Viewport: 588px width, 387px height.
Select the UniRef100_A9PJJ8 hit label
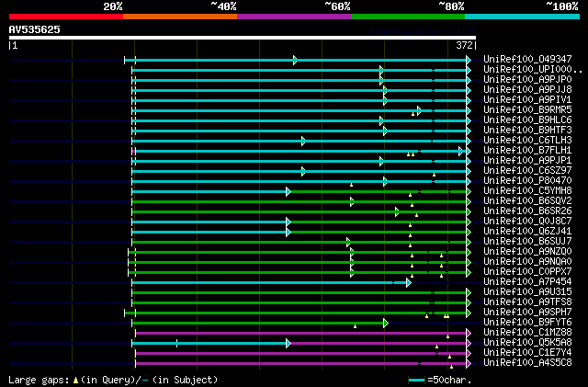(527, 89)
